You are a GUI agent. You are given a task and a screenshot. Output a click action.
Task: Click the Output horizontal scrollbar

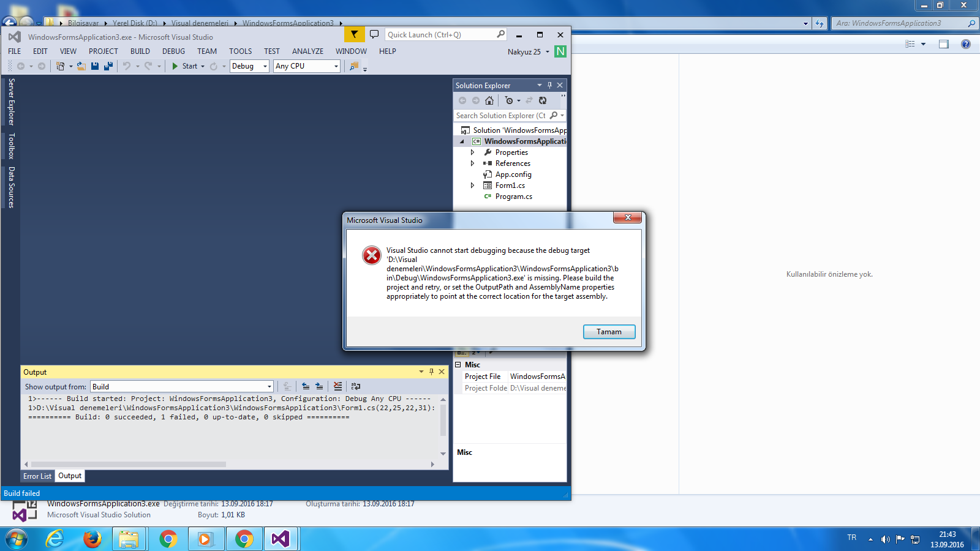click(129, 464)
